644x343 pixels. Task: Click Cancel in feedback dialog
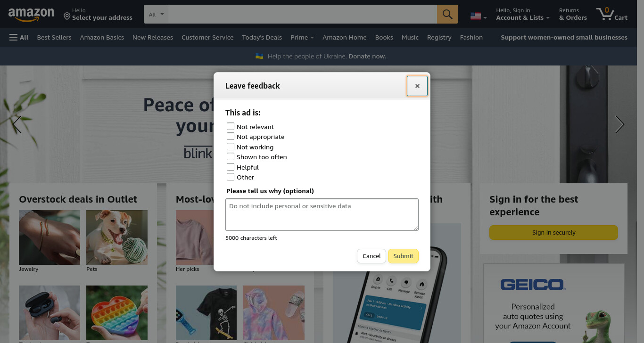pyautogui.click(x=372, y=256)
